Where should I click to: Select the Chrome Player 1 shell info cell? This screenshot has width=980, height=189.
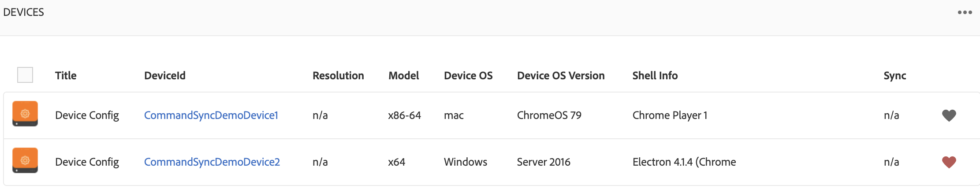point(670,115)
